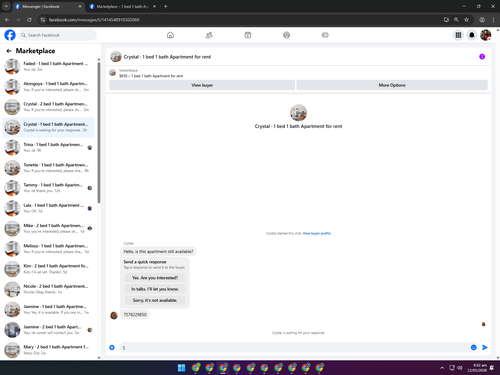This screenshot has width=500, height=375.
Task: Open the volume icon in system tray
Action: pos(460,368)
